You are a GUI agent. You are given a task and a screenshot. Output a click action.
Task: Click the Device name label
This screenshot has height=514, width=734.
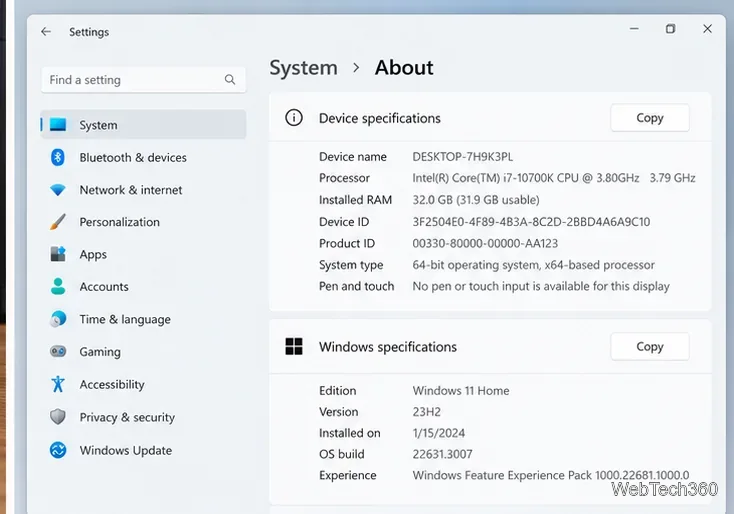pos(353,156)
